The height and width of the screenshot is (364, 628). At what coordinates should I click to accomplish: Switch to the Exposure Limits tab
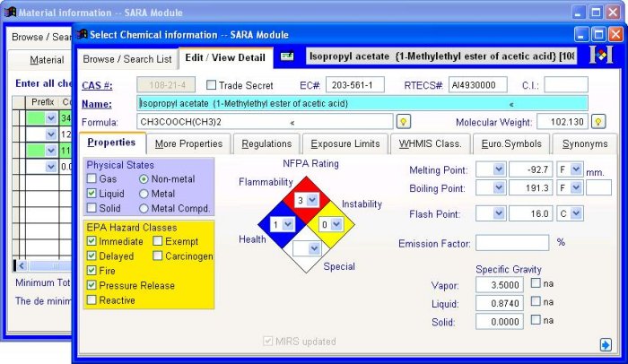[x=345, y=143]
